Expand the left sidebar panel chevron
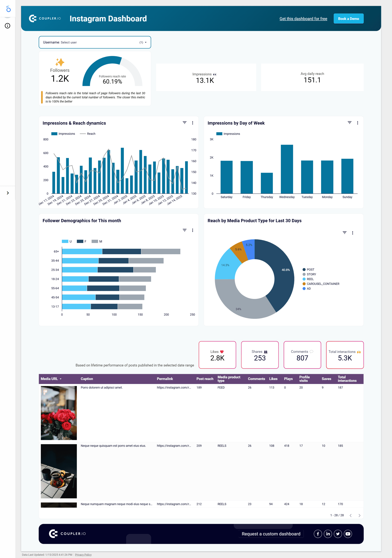The width and height of the screenshot is (392, 558). [8, 193]
